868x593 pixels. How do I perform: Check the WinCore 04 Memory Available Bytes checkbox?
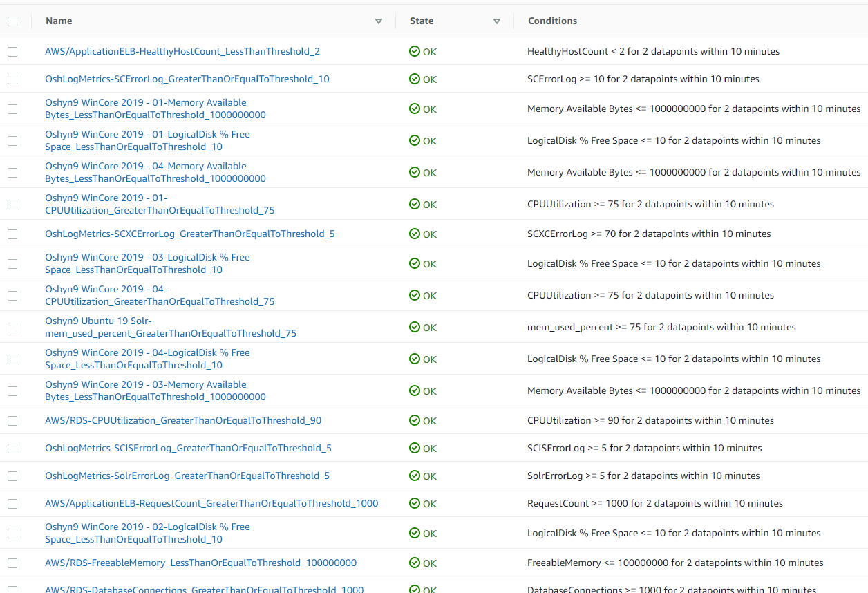click(12, 173)
